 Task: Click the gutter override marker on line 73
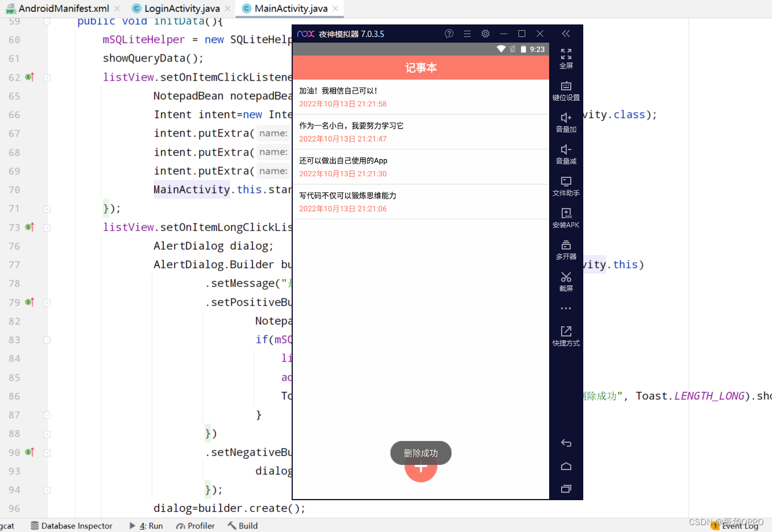click(x=30, y=227)
